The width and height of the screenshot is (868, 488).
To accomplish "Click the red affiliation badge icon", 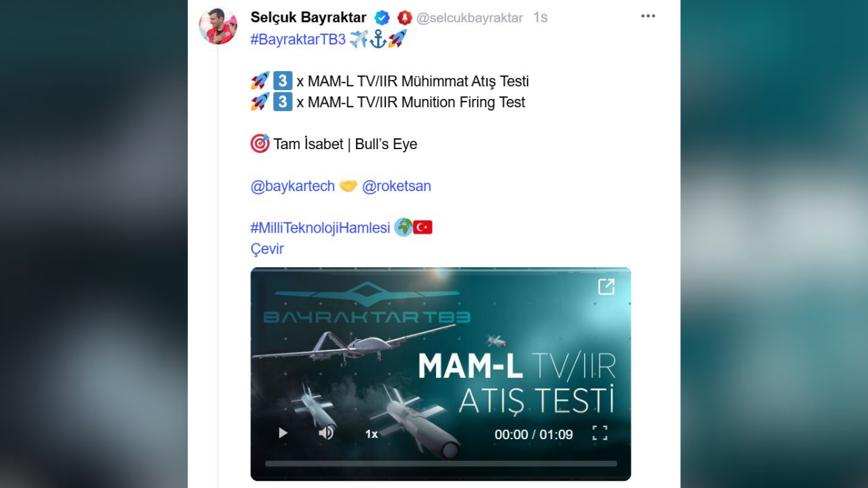I will [x=405, y=18].
